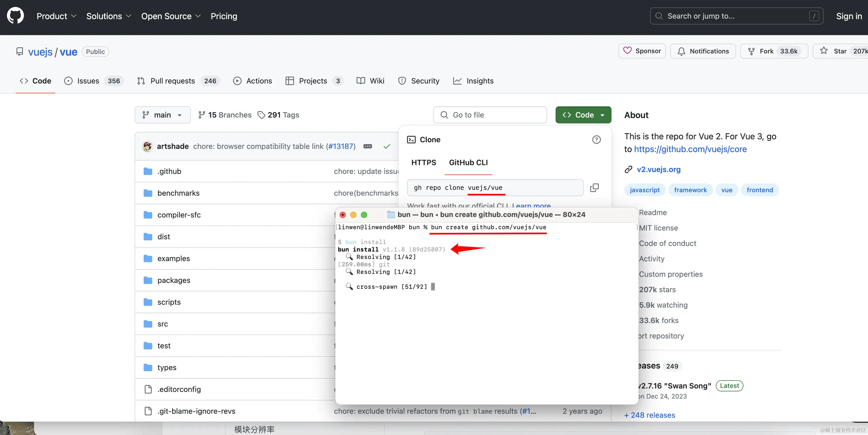This screenshot has height=435, width=868.
Task: Click the vue topic tag
Action: [727, 190]
